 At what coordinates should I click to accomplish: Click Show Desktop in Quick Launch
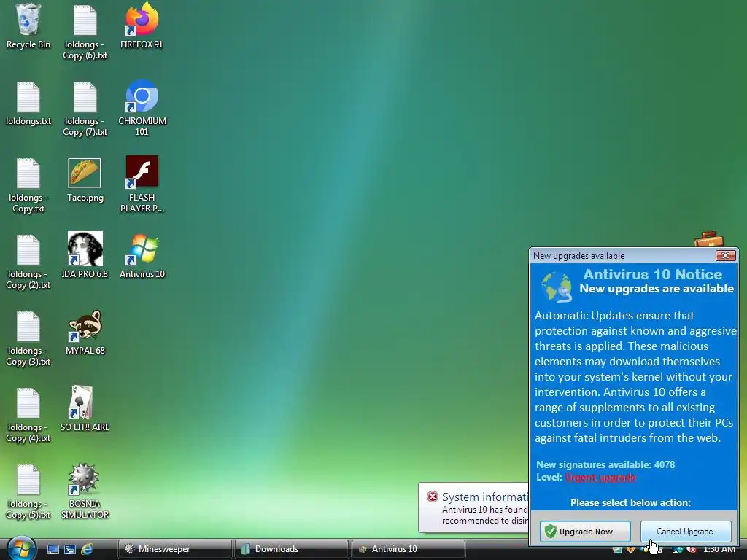53,549
